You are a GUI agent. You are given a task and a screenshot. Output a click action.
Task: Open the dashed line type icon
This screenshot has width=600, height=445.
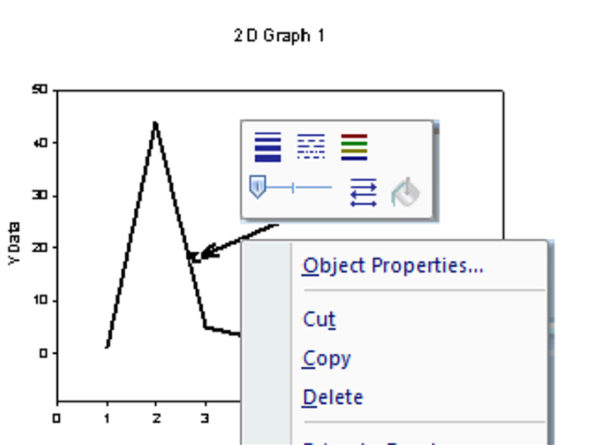(311, 147)
